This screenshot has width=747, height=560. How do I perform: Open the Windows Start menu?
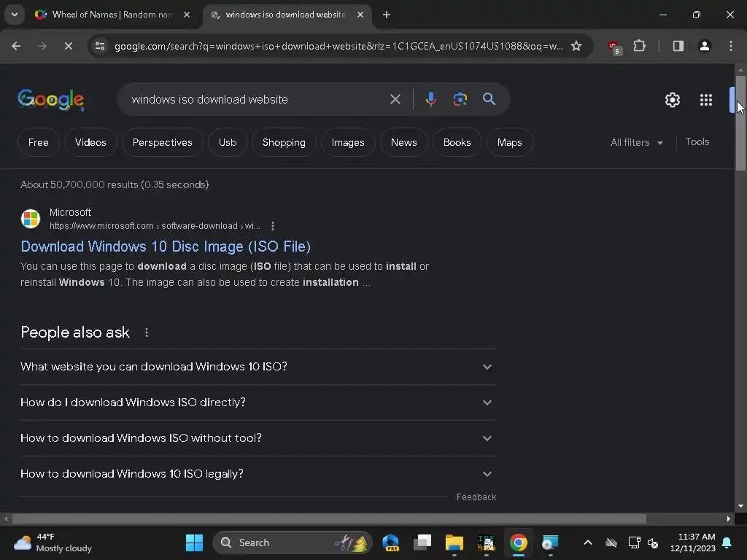coord(194,542)
